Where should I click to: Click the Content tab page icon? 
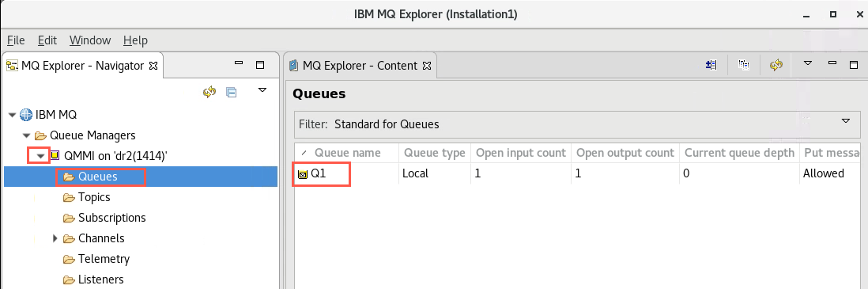[293, 66]
